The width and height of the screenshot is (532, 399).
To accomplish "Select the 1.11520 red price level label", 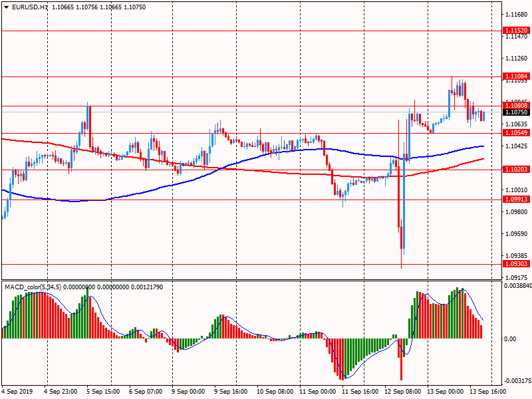I will pyautogui.click(x=517, y=31).
